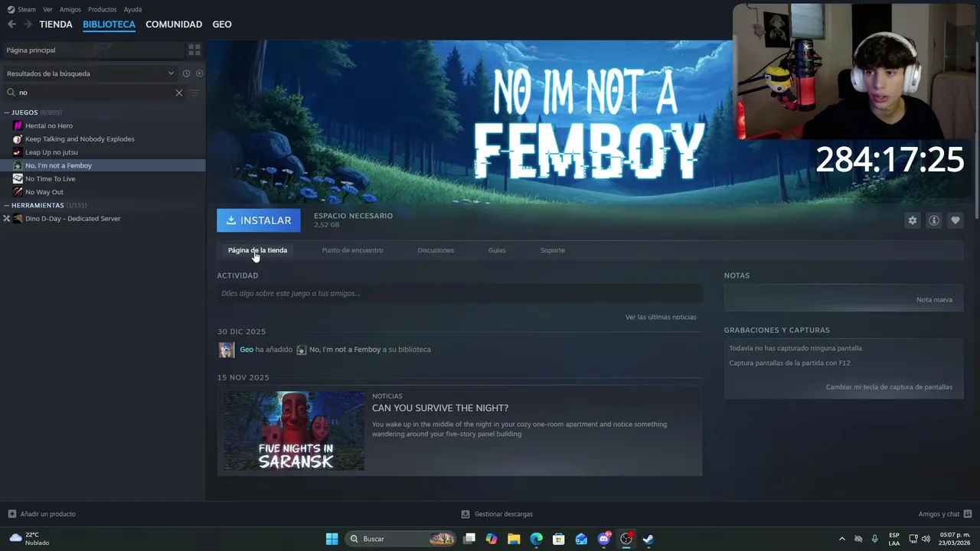Open the Productos menu

pos(102,9)
